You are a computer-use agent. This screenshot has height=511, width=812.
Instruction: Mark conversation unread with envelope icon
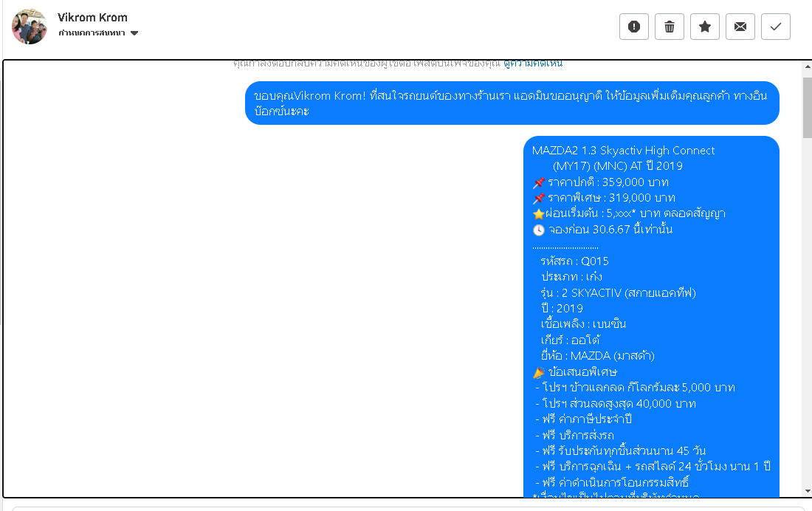(740, 27)
